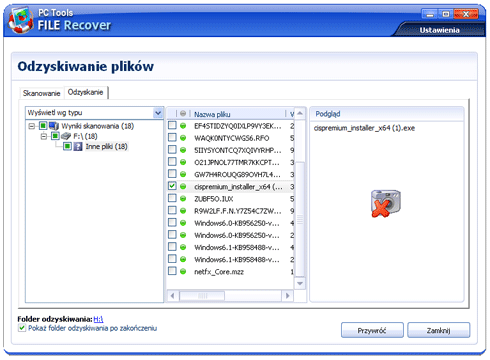Select the netfx_Core.mzz file name
This screenshot has height=360, width=490.
click(x=219, y=272)
